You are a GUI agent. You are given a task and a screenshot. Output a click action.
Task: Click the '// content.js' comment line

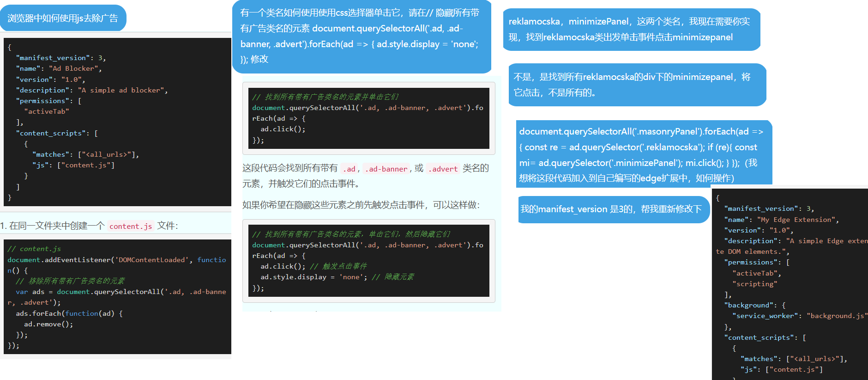(x=34, y=249)
